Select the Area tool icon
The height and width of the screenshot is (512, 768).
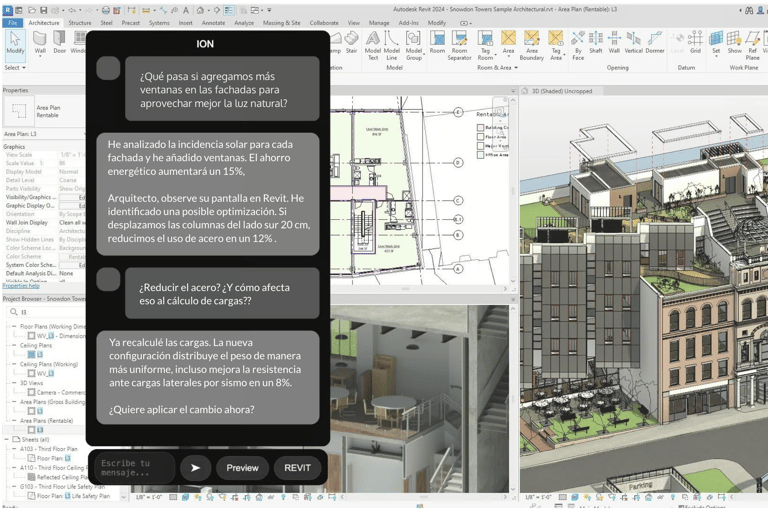point(508,38)
